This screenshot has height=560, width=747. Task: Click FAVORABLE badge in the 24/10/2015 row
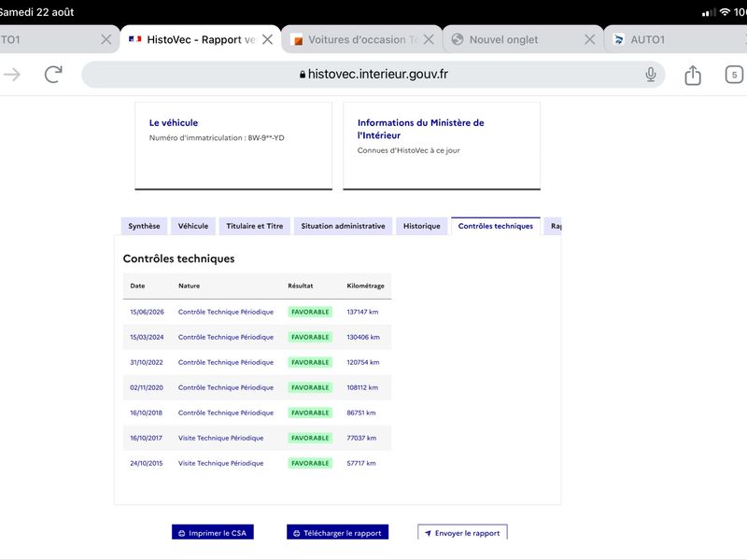310,463
